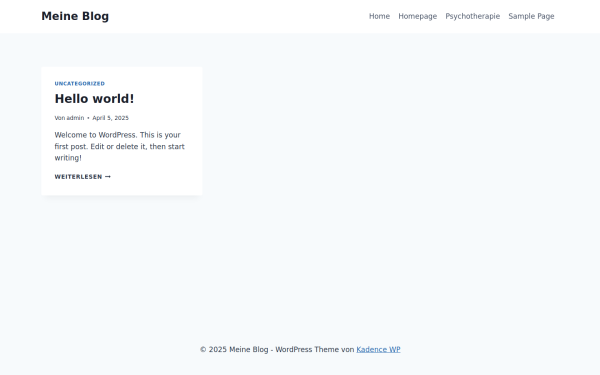The height and width of the screenshot is (375, 600).
Task: Open the Hello world! post title
Action: pyautogui.click(x=95, y=99)
